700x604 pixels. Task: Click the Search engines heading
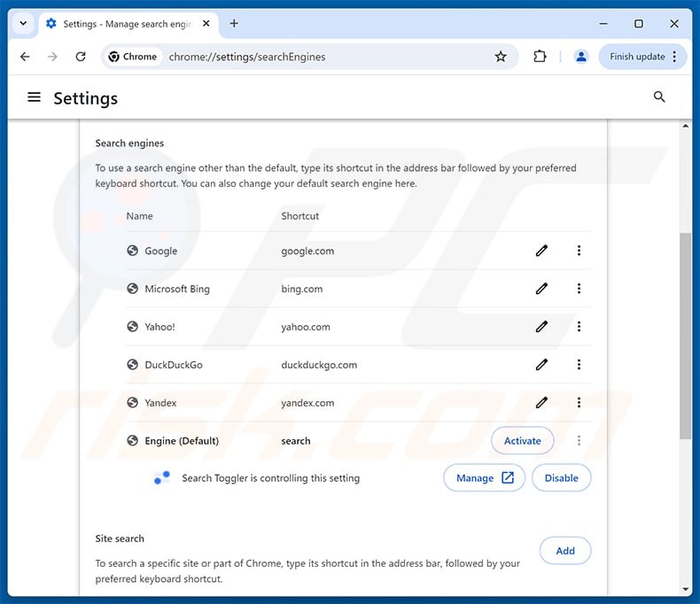(129, 143)
